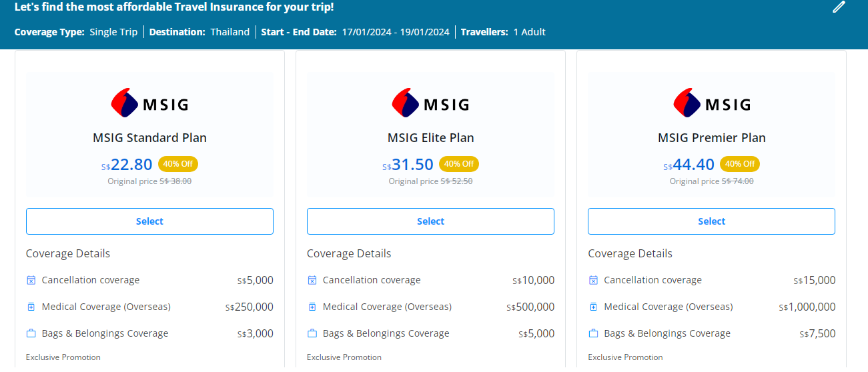This screenshot has height=372, width=868.
Task: Click Bags & Belongings icon in Premier Plan
Action: click(x=592, y=333)
